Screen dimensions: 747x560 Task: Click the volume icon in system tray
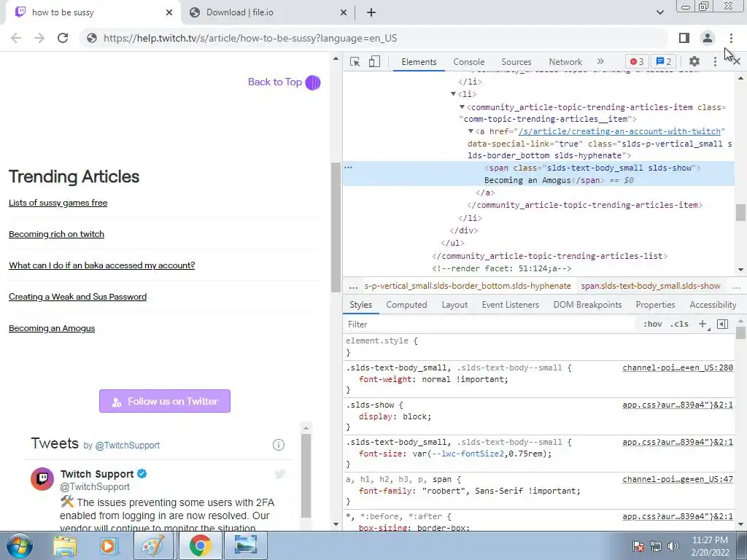[673, 546]
